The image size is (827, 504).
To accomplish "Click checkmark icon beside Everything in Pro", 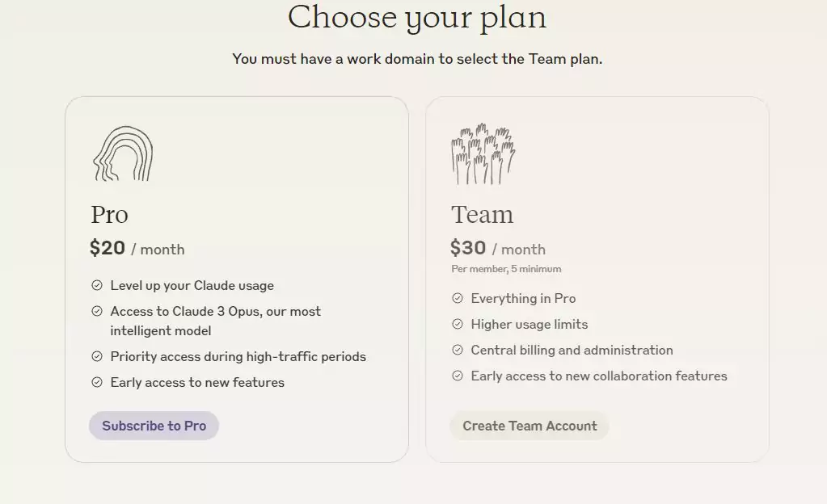I will click(x=458, y=298).
